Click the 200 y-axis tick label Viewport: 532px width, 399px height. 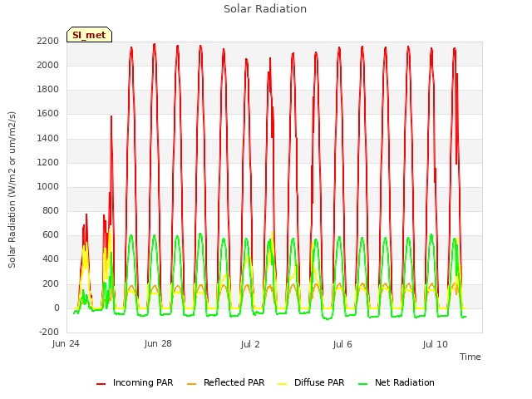tap(51, 283)
